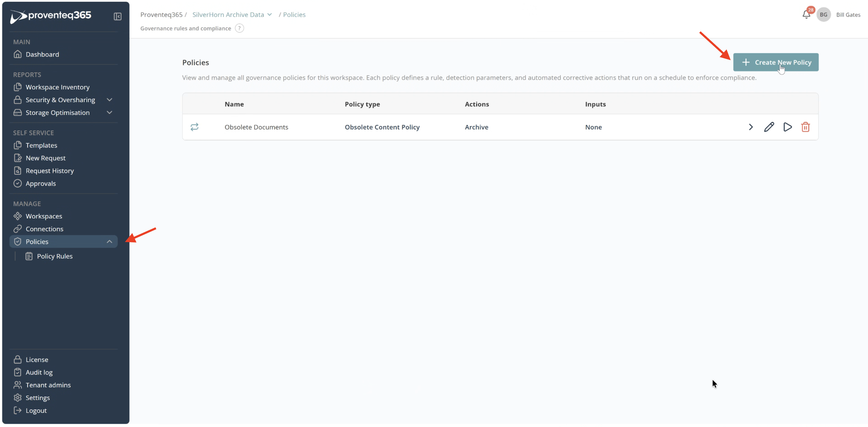Click recurring schedule icon for Obsolete Documents
The width and height of the screenshot is (868, 427).
(195, 127)
